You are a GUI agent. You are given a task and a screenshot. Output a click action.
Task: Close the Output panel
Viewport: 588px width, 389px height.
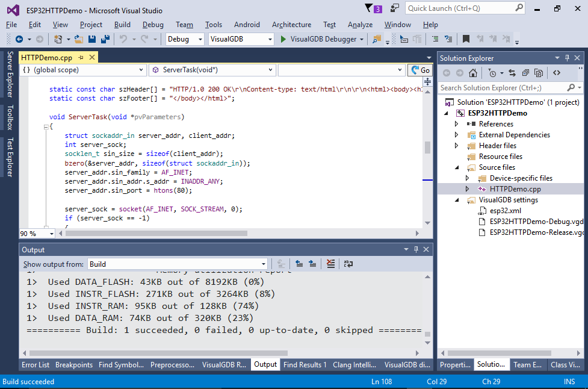pyautogui.click(x=426, y=249)
